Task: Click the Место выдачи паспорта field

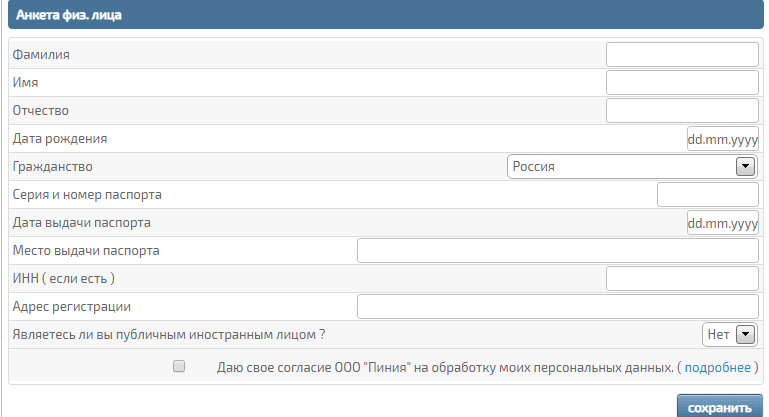Action: pyautogui.click(x=558, y=251)
